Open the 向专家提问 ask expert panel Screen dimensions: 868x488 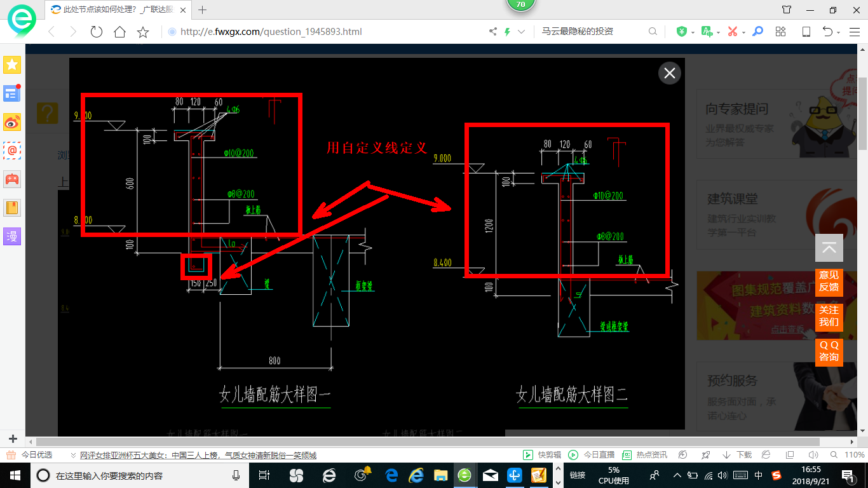(775, 125)
